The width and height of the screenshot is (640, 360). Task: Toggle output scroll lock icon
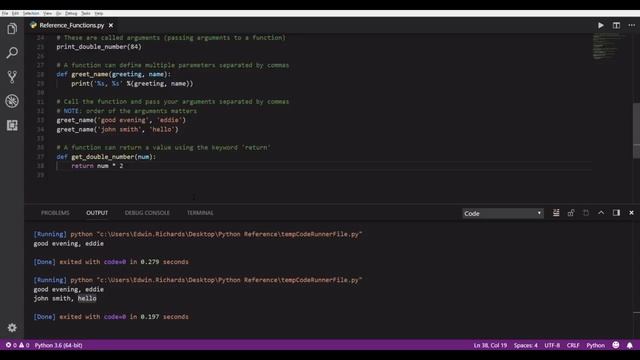coord(571,213)
